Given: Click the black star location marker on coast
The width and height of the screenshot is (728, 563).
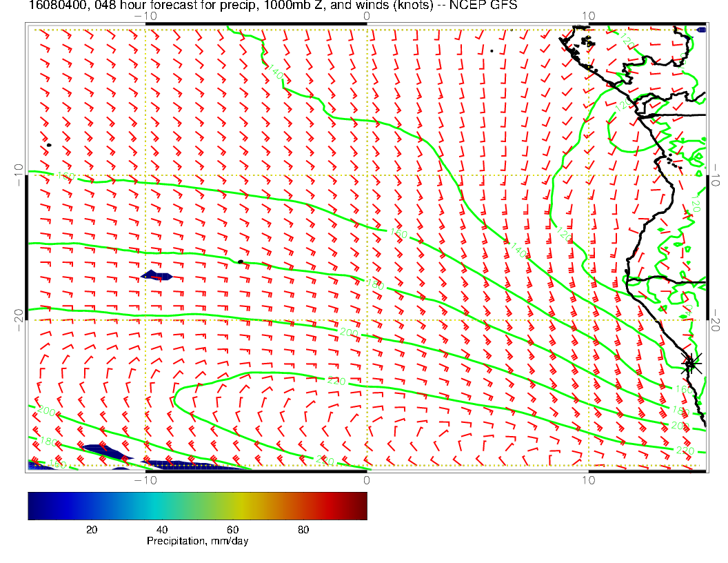Looking at the screenshot, I should pyautogui.click(x=691, y=363).
